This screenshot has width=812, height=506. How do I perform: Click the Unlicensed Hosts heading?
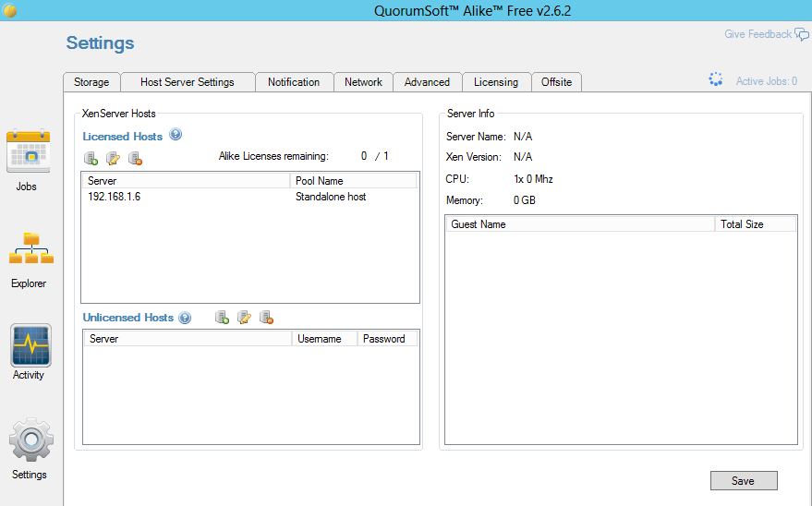(127, 318)
